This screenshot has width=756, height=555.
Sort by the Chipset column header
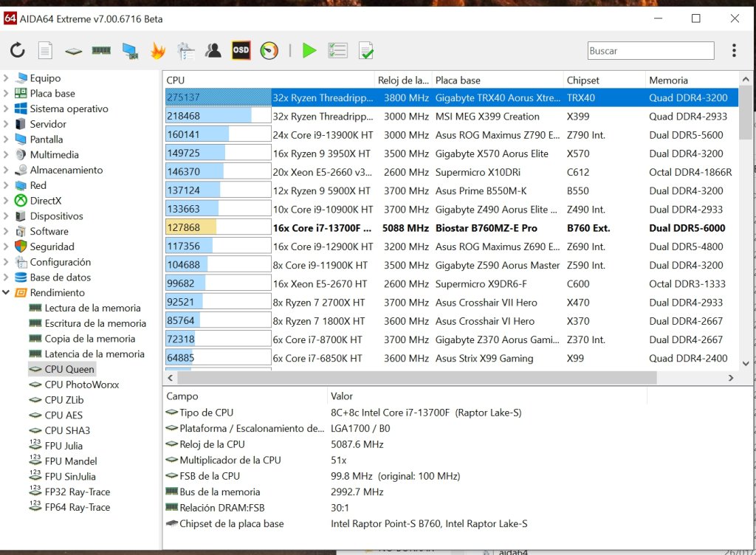tap(604, 80)
